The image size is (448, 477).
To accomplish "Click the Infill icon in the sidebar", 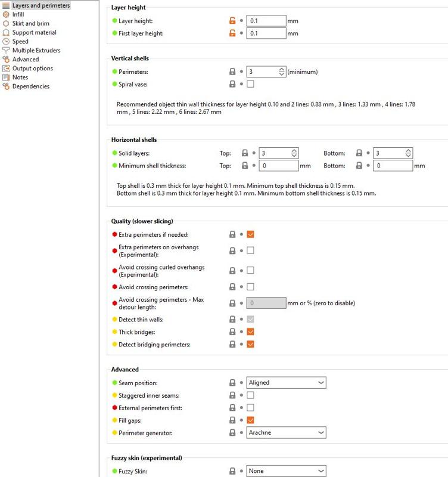I will coord(7,14).
